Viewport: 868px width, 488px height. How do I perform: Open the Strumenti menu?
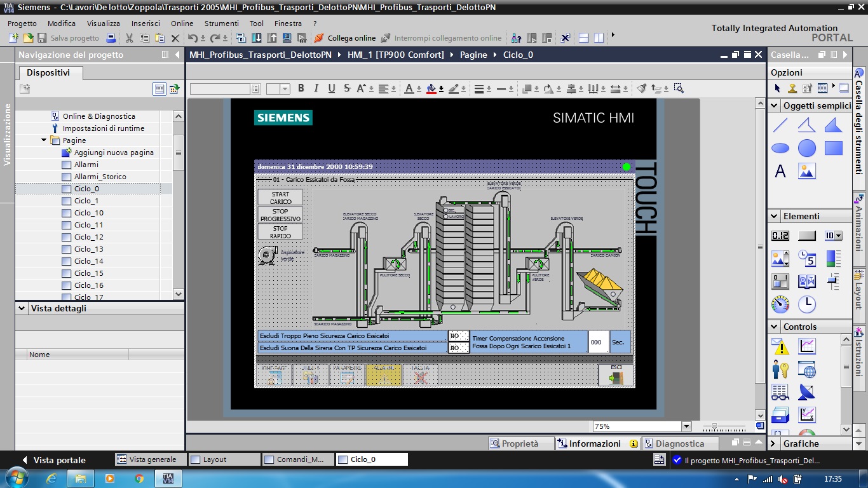coord(222,23)
